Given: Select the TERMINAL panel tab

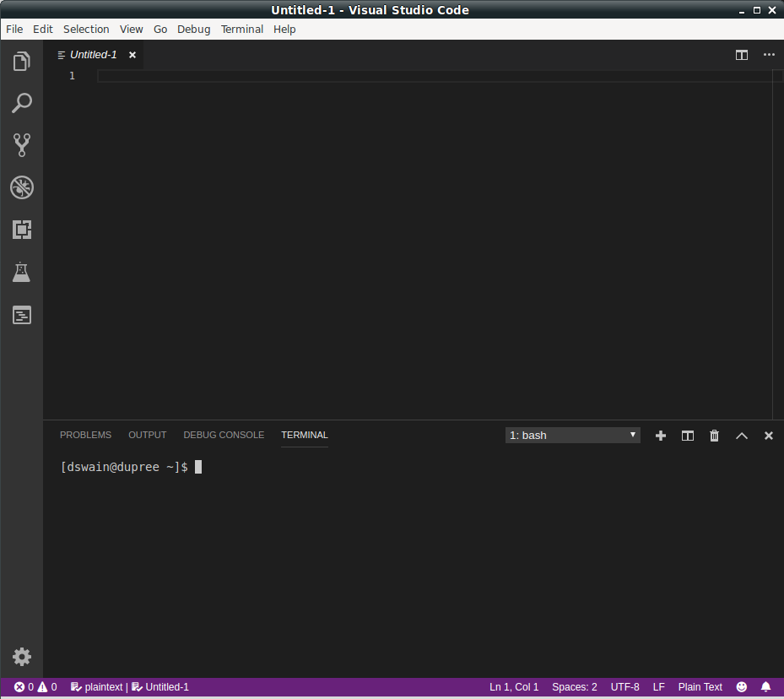Looking at the screenshot, I should (x=305, y=435).
